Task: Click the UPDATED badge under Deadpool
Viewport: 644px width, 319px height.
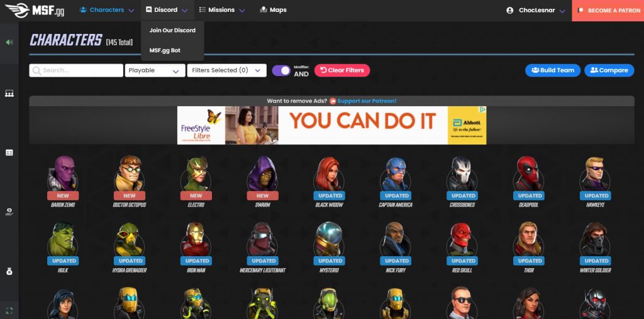Action: pyautogui.click(x=528, y=196)
